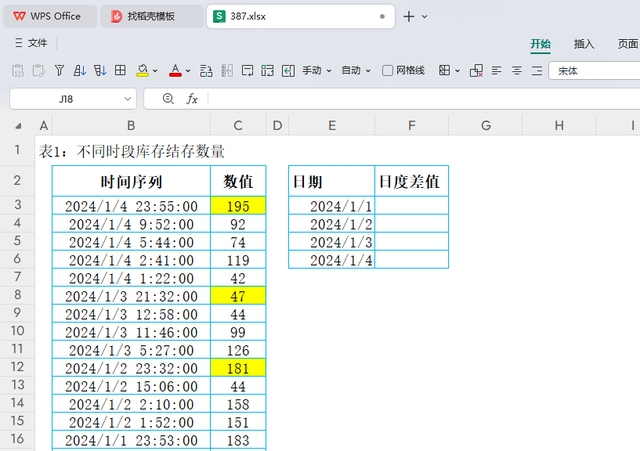Click the column width adjust icon

[227, 71]
